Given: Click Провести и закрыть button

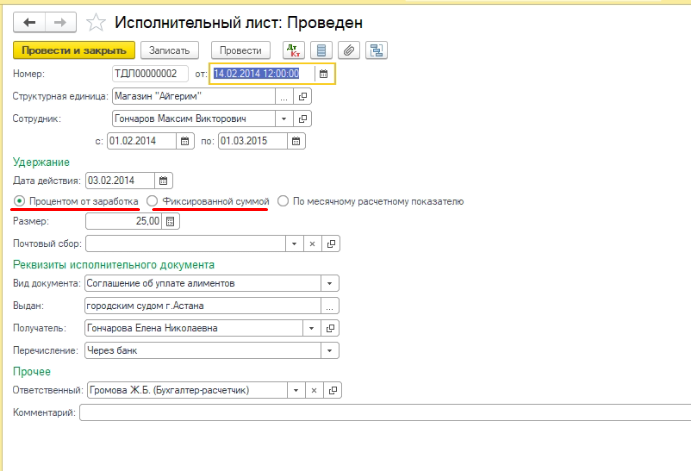Looking at the screenshot, I should point(73,49).
